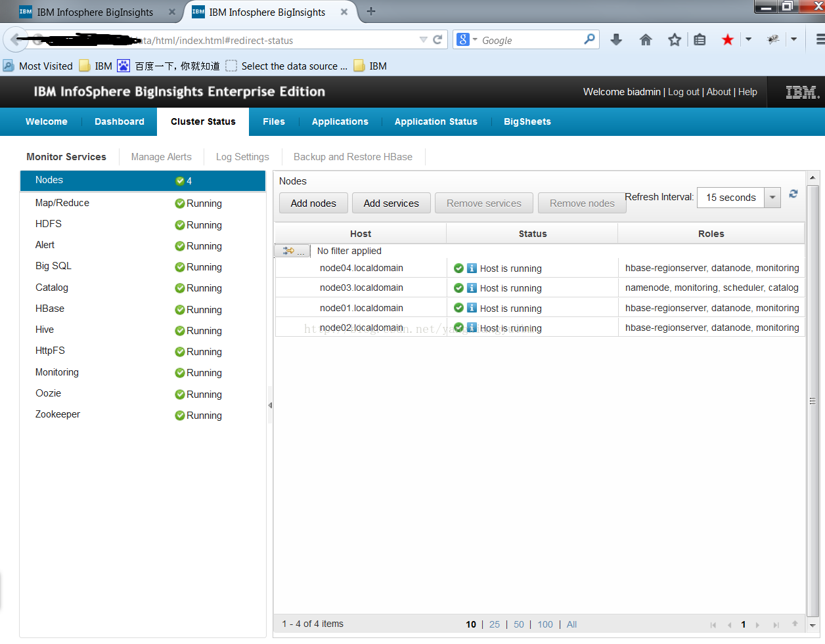
Task: Show All items in list
Action: (x=571, y=624)
